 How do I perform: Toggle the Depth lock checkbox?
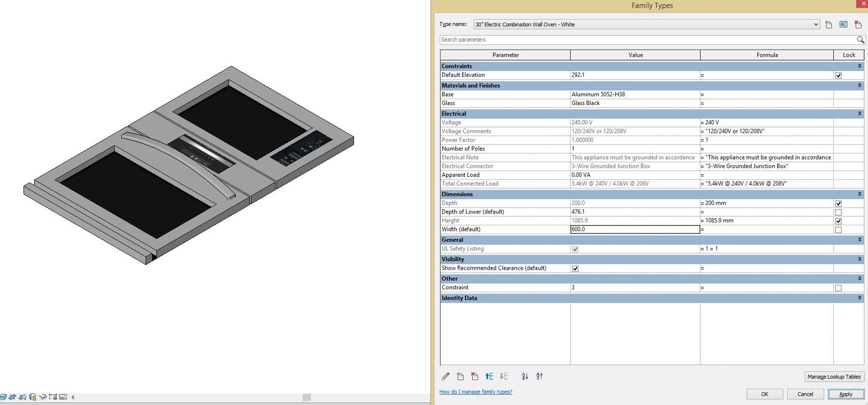click(x=838, y=204)
